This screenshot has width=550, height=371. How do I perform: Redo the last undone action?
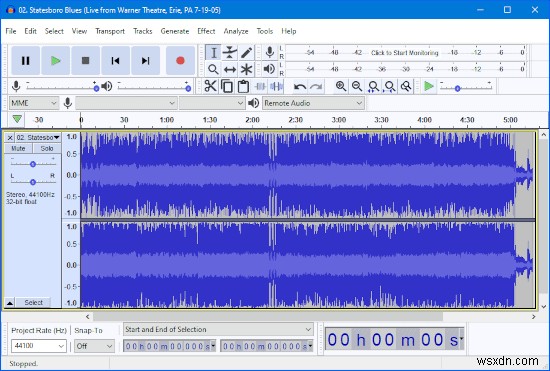[316, 86]
